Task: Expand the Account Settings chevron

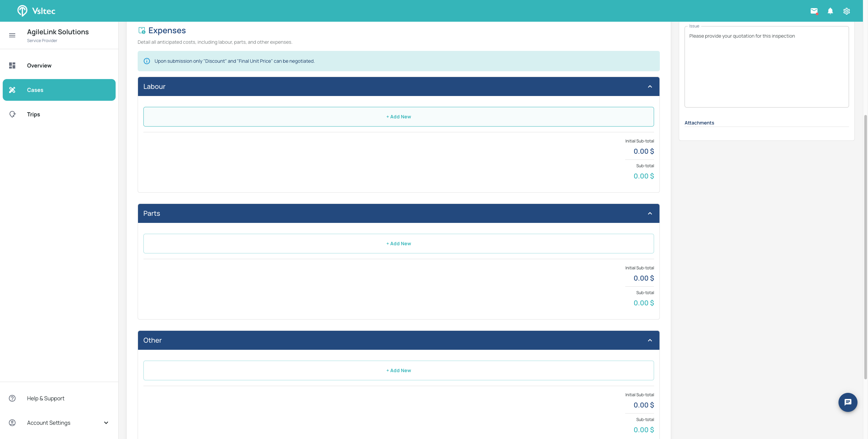Action: pos(106,423)
